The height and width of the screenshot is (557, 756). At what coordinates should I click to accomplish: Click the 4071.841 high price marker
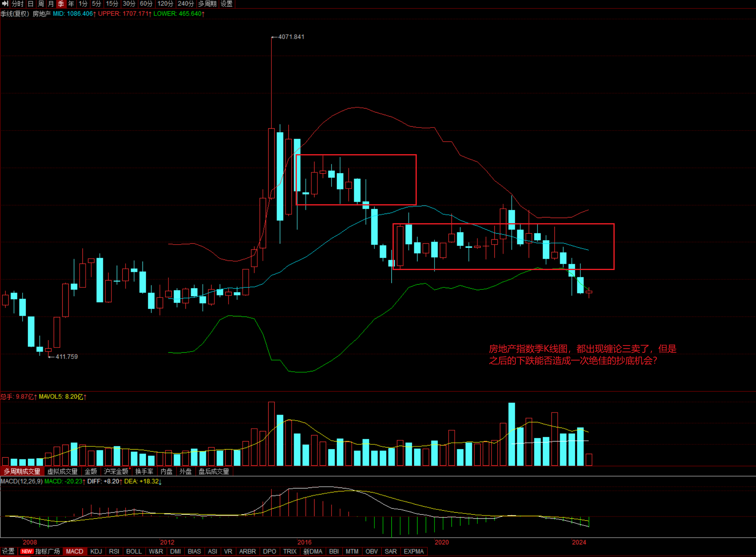tap(291, 37)
